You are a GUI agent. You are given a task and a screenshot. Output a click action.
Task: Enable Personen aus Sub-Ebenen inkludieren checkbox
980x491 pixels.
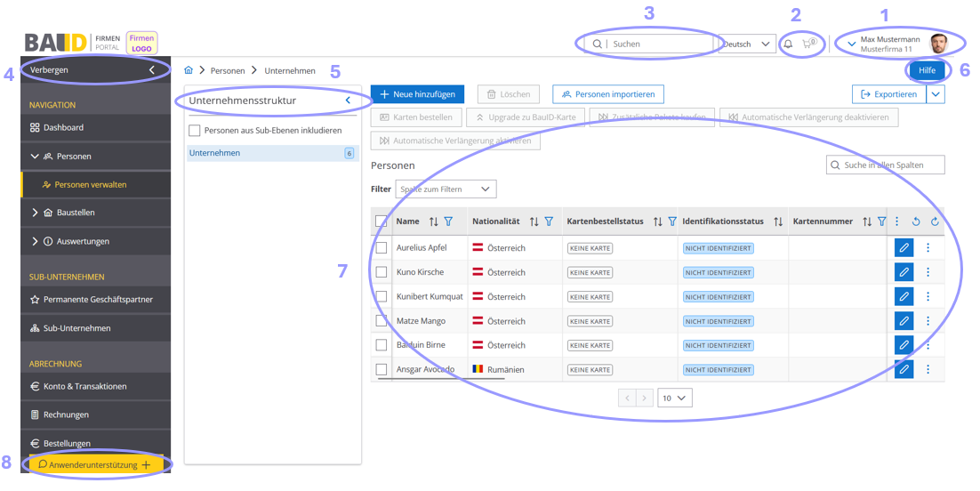(195, 131)
